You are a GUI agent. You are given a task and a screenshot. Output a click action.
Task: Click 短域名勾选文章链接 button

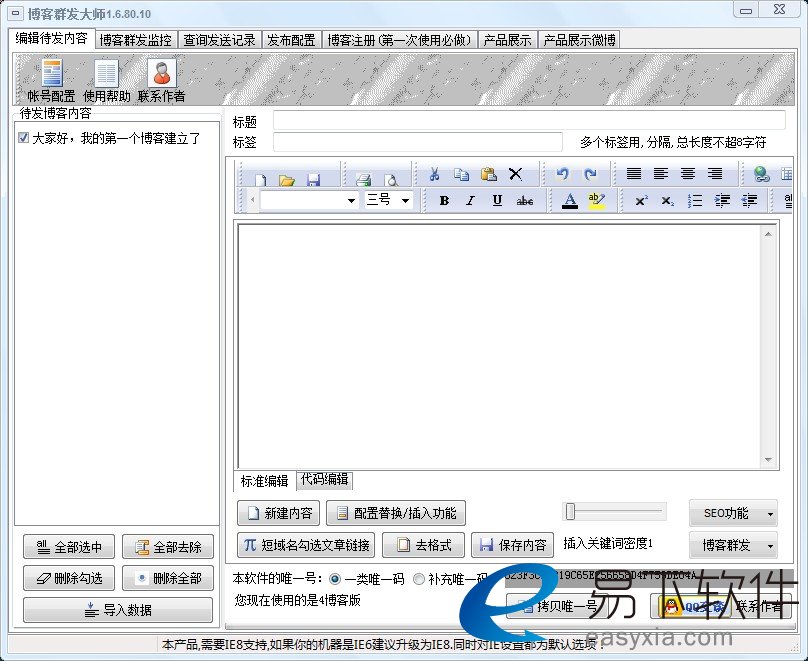click(306, 545)
